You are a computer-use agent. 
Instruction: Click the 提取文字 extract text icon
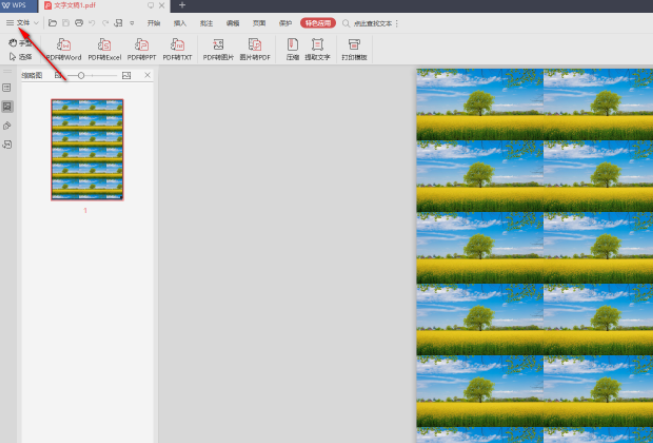[x=318, y=49]
